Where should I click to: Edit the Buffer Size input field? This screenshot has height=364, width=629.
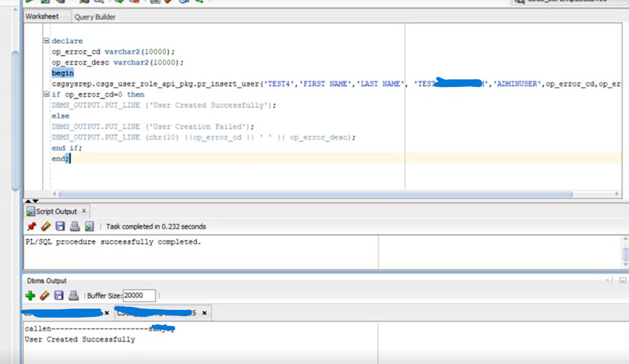pos(139,295)
